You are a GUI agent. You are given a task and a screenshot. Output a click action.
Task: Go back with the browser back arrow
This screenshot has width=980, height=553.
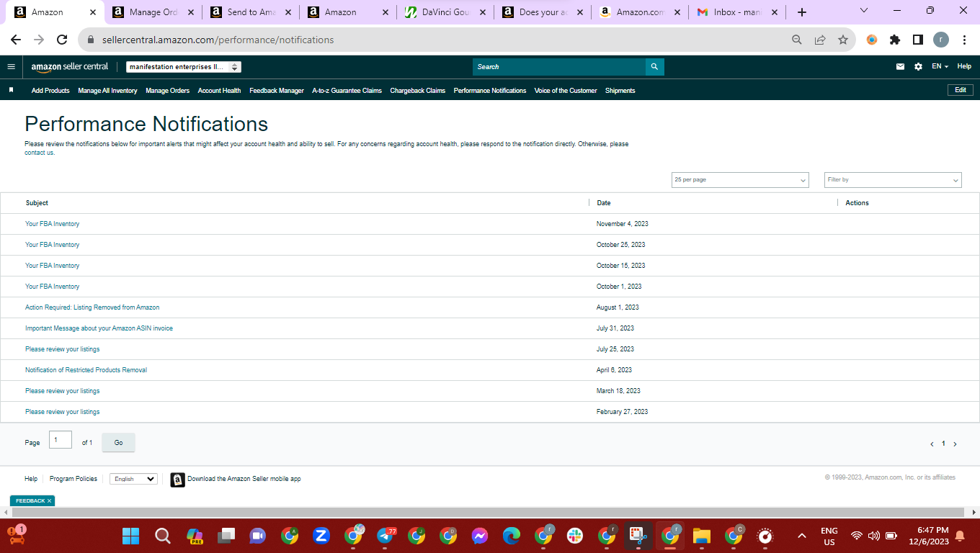[16, 40]
